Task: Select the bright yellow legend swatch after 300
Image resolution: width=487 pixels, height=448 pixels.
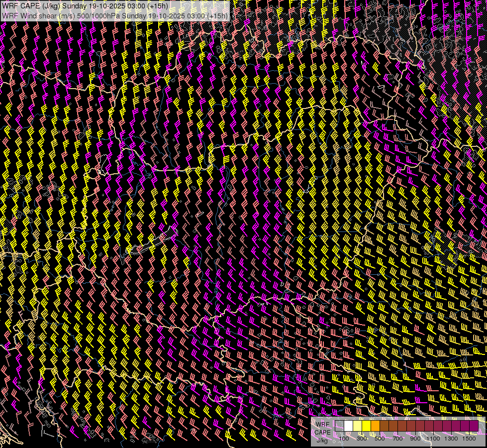Action: 367,426
